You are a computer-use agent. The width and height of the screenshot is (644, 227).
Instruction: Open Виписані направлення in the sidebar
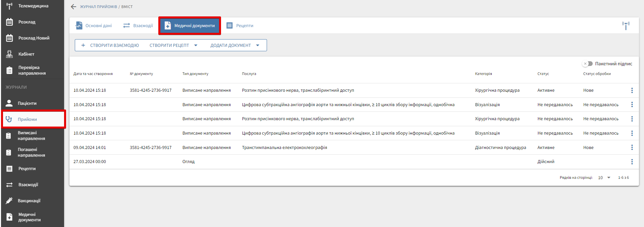31,136
